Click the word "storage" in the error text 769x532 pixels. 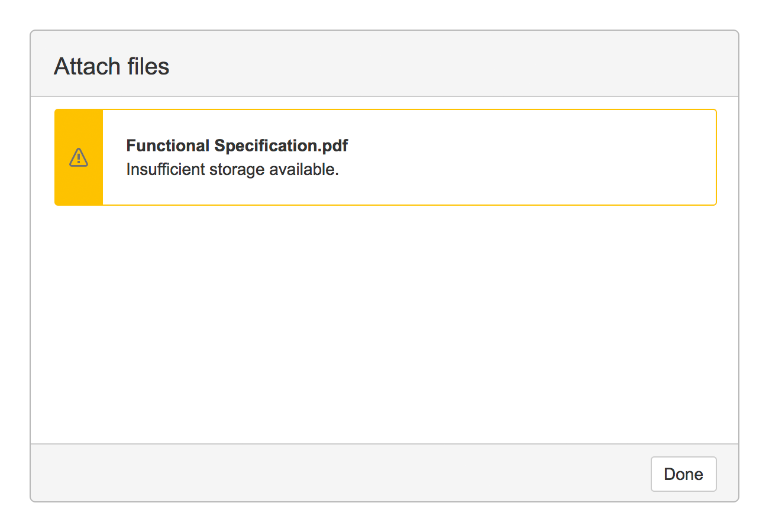click(229, 170)
